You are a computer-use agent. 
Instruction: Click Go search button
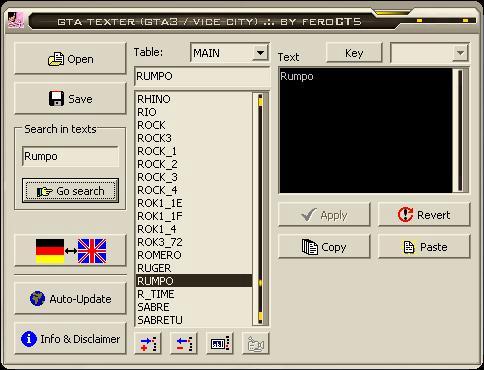coord(70,191)
